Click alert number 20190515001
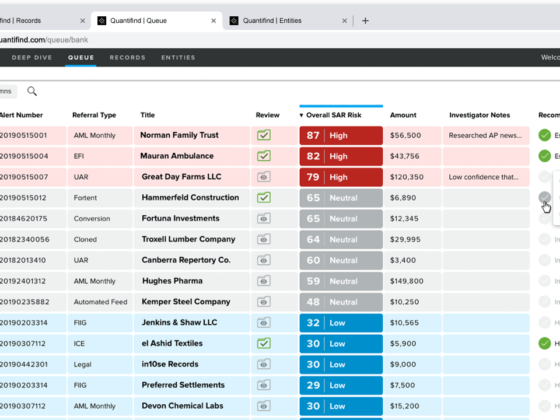560x420 pixels. pos(24,135)
